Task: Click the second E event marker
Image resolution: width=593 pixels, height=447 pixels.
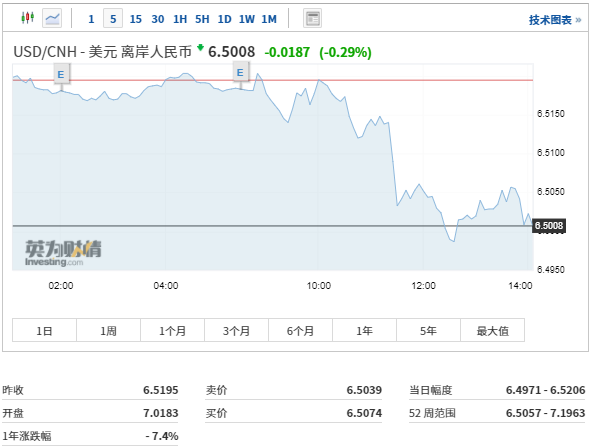Action: coord(240,72)
